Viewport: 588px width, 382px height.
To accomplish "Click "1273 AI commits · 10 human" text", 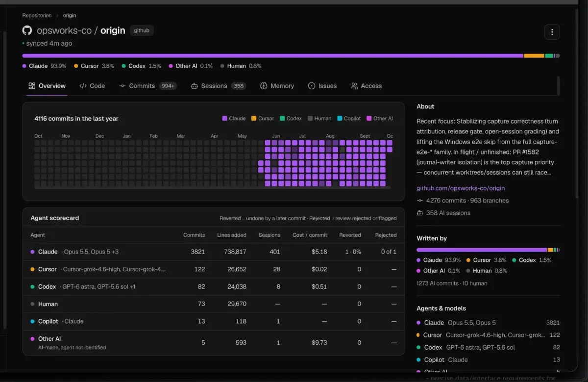I will 452,283.
